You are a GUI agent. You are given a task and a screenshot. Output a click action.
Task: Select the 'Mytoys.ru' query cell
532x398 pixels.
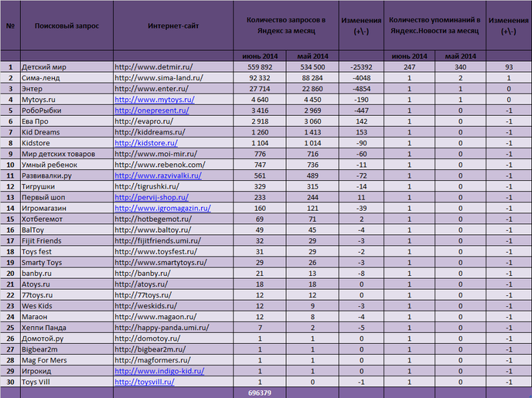[66, 100]
